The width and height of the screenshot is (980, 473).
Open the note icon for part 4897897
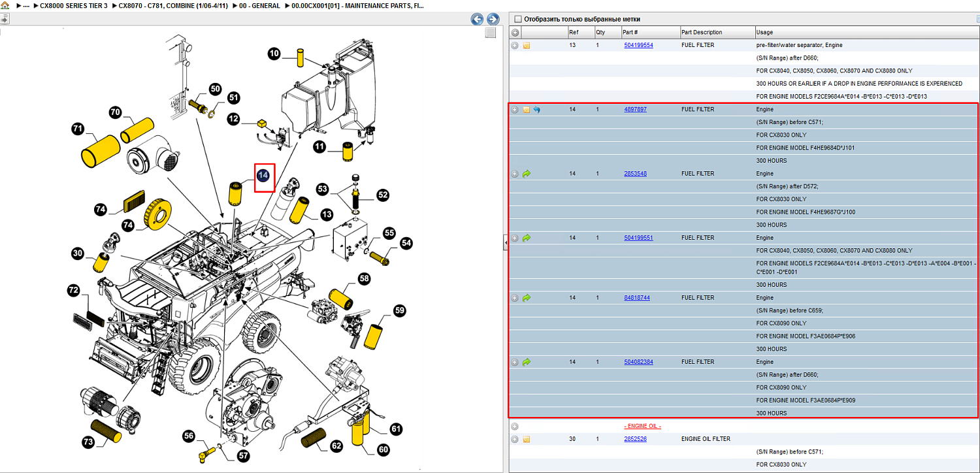pyautogui.click(x=526, y=110)
